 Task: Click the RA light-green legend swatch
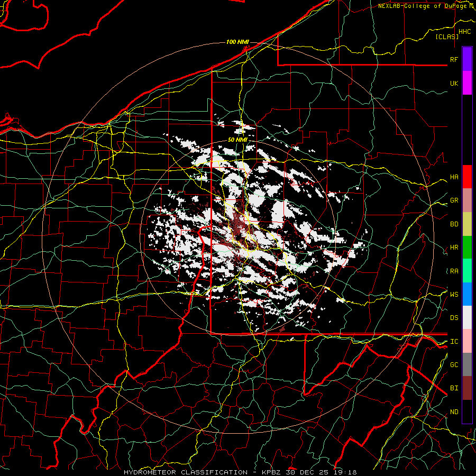(467, 271)
